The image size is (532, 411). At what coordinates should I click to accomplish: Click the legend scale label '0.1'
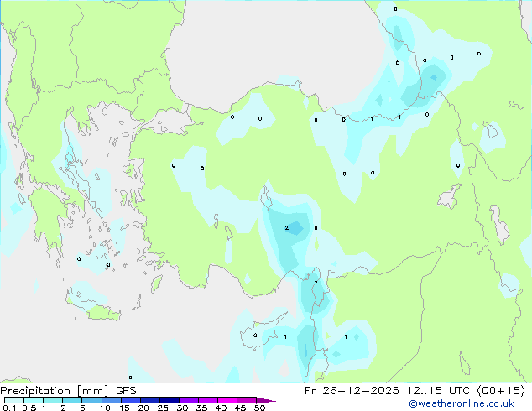tap(9, 408)
